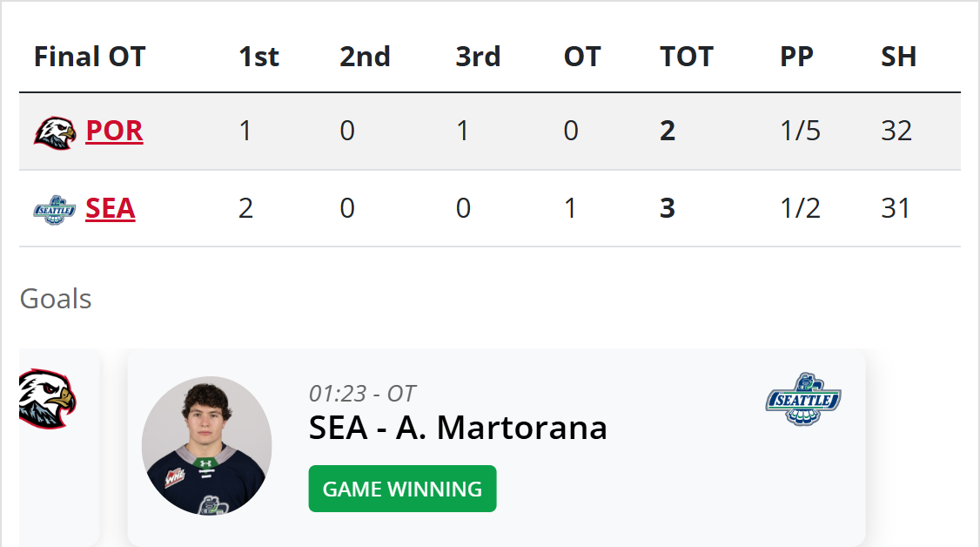Click the 01:23 - OT goal time

(x=362, y=394)
